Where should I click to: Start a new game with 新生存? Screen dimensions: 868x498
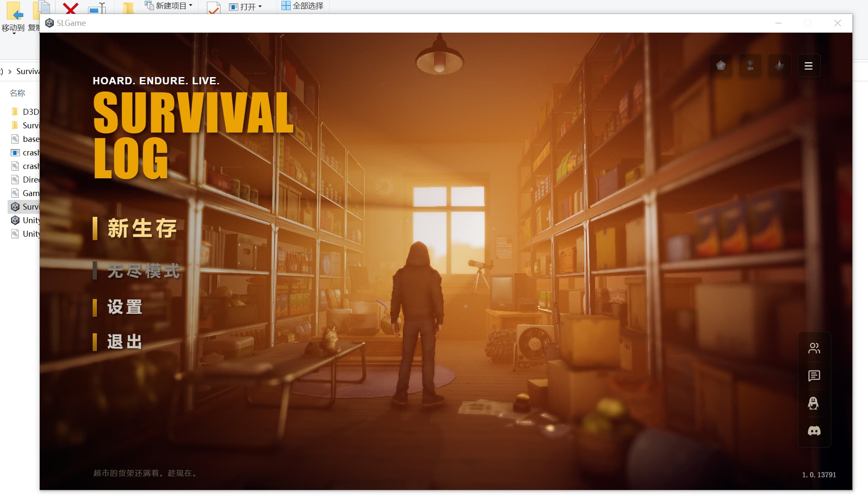(x=142, y=228)
